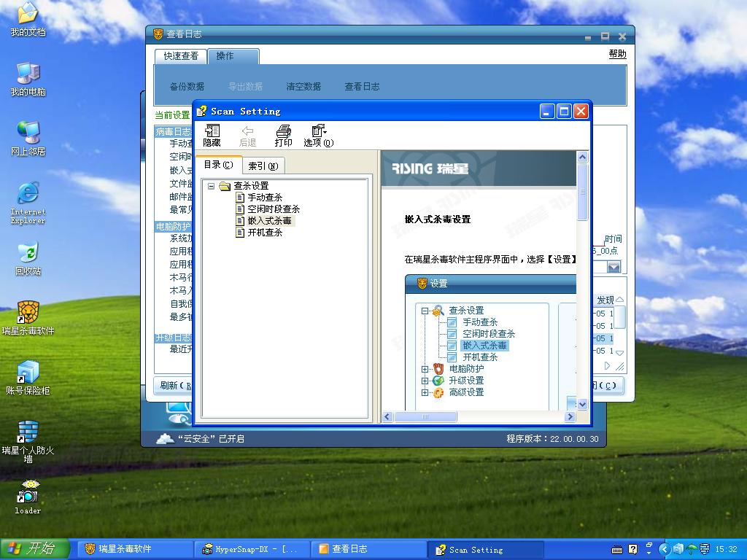Switch to the 目录 (Contents) tab
This screenshot has width=747, height=560.
coord(218,164)
